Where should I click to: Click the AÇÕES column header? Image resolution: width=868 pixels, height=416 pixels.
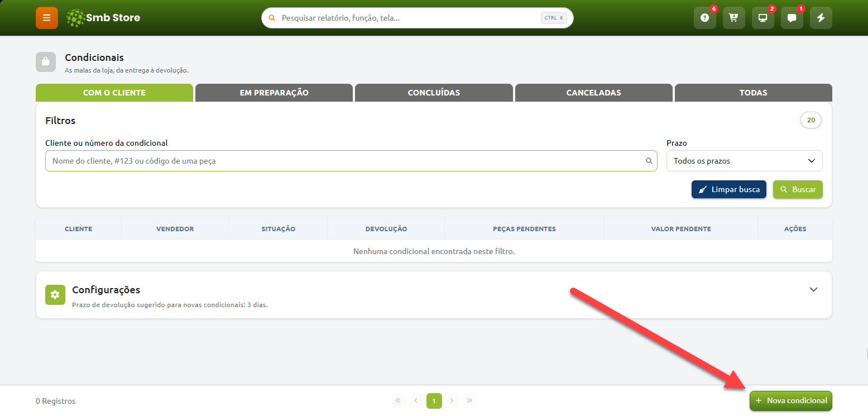tap(795, 229)
